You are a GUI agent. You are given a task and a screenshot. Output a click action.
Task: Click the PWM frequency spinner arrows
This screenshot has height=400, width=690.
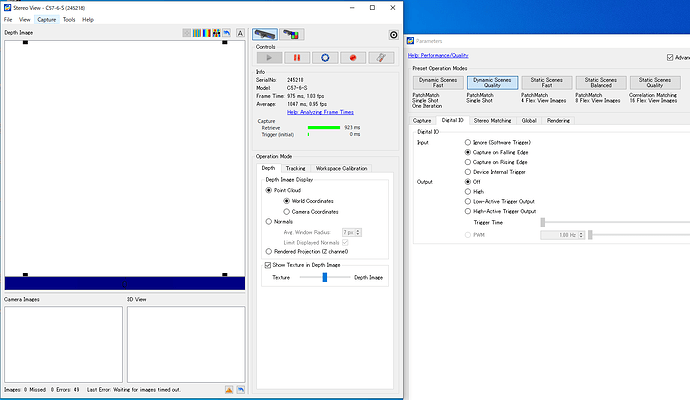(581, 235)
